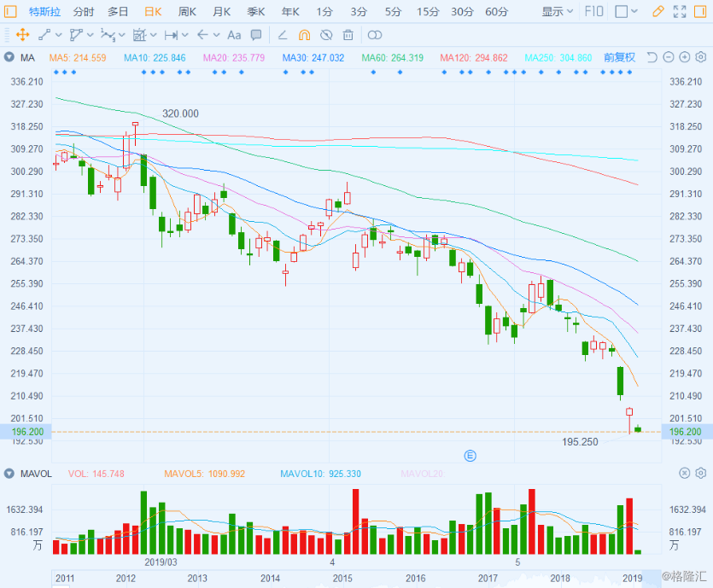Zoom in chart with plus icon
The width and height of the screenshot is (713, 588).
[x=684, y=57]
